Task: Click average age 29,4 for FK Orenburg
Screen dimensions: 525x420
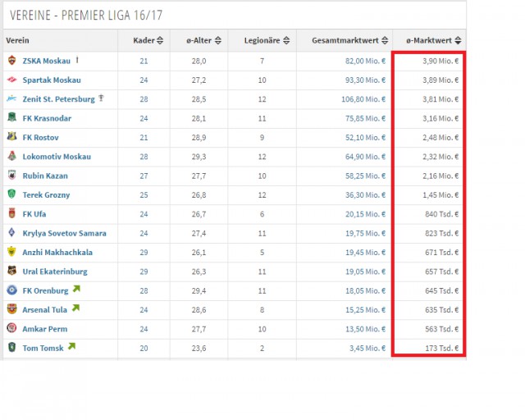Action: point(199,290)
